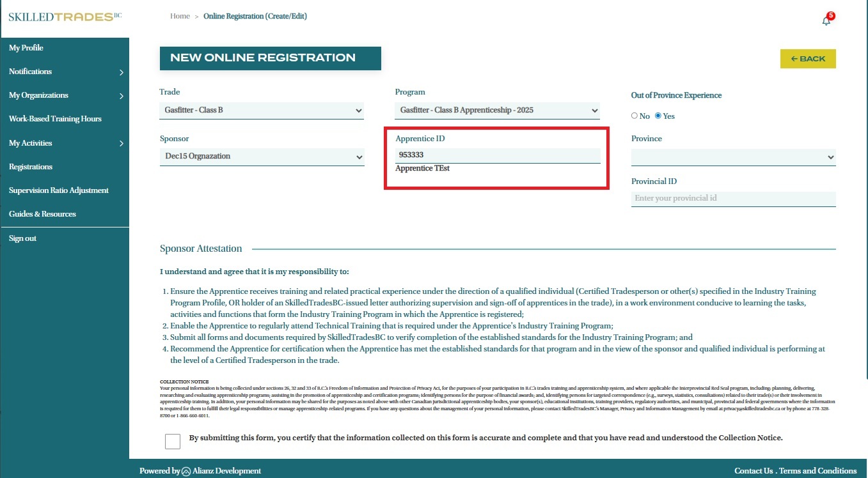Open the Terms and Conditions link
Screen dimensions: 868x478
pos(817,471)
